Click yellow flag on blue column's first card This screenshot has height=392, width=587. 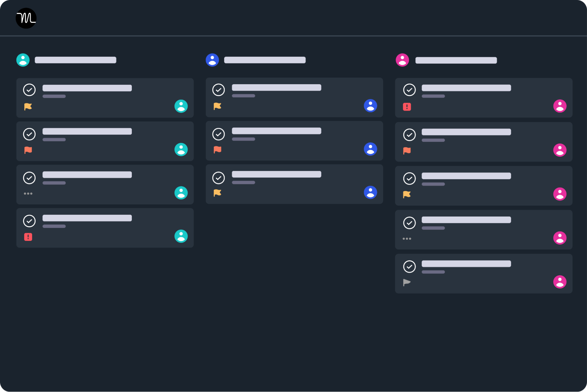(217, 106)
